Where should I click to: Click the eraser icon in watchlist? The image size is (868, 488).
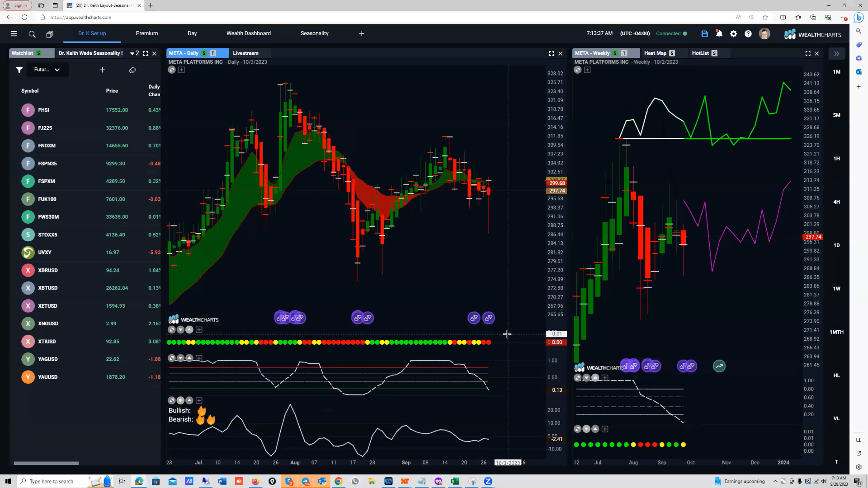[132, 70]
